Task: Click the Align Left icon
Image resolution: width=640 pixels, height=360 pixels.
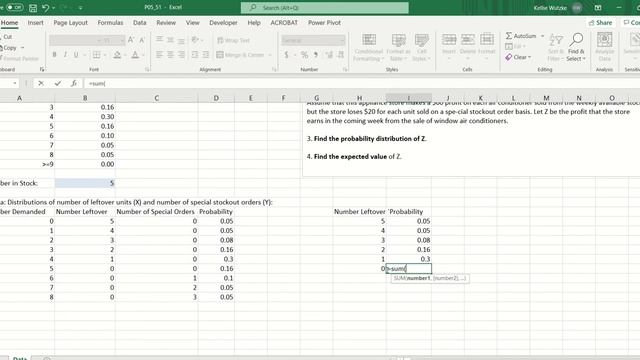Action: (160, 55)
